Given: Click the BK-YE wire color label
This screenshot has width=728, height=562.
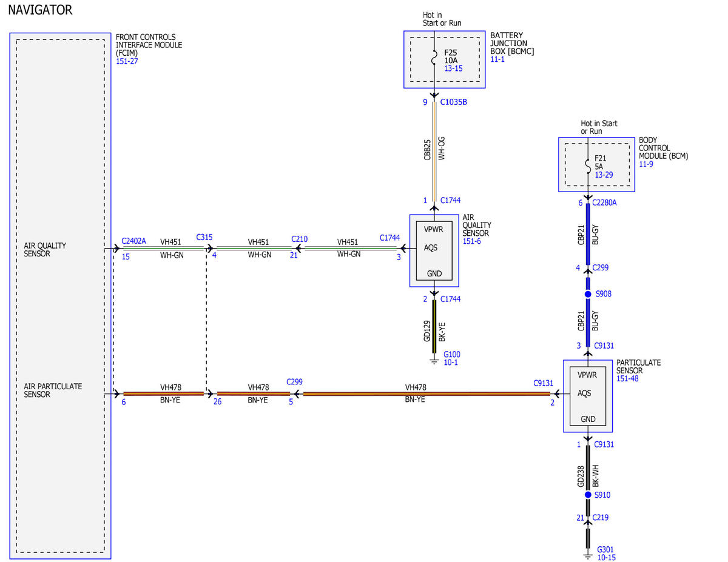Looking at the screenshot, I should point(442,331).
